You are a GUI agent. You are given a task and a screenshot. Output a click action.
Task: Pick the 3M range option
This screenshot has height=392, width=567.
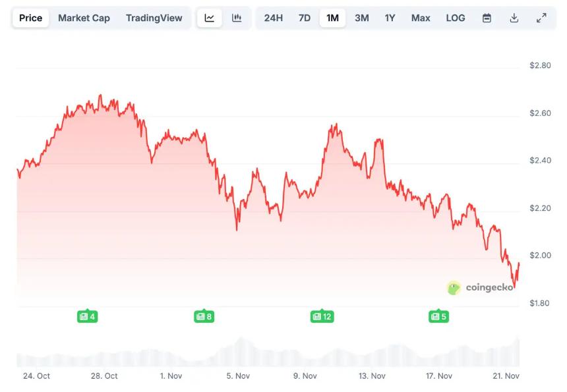(x=361, y=18)
